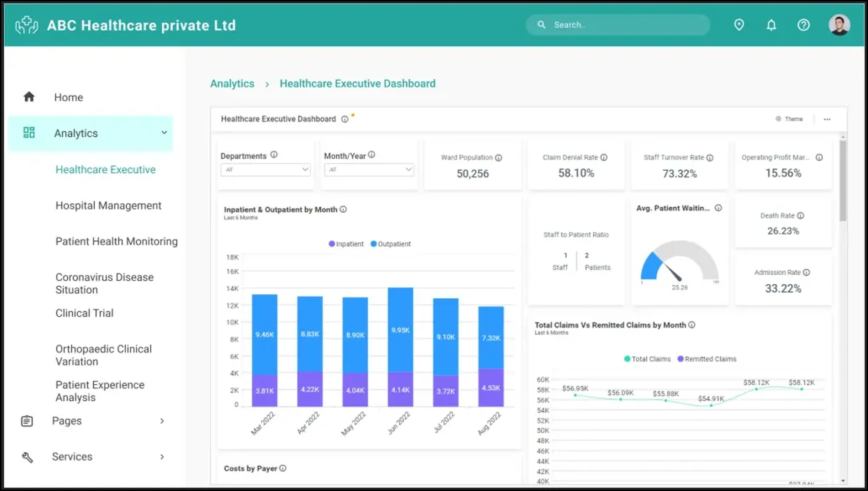Click info icon beside Departments label
868x491 pixels.
click(273, 155)
